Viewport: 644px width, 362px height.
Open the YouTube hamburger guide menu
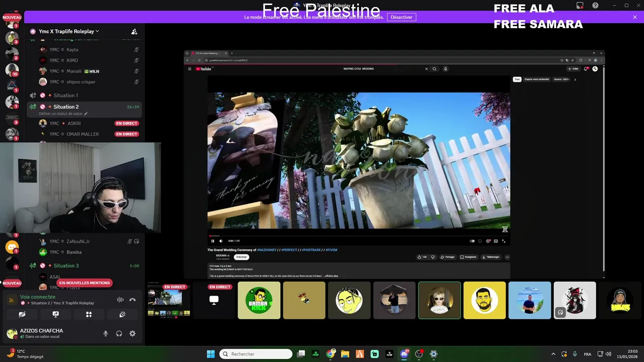(190, 69)
